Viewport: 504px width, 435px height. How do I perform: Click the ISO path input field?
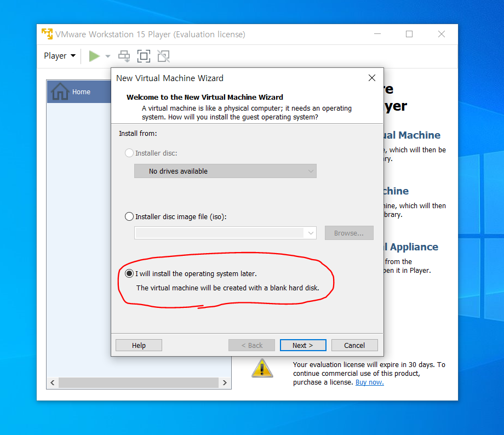click(220, 233)
